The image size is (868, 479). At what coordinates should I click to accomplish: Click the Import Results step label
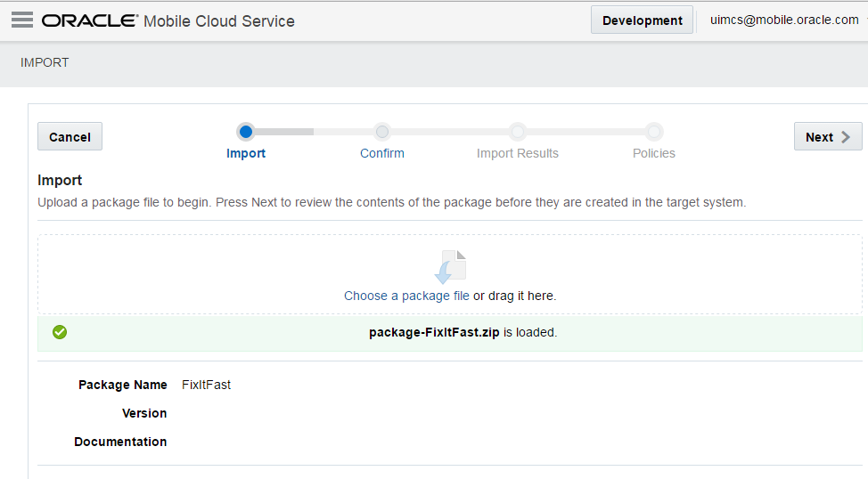[518, 153]
